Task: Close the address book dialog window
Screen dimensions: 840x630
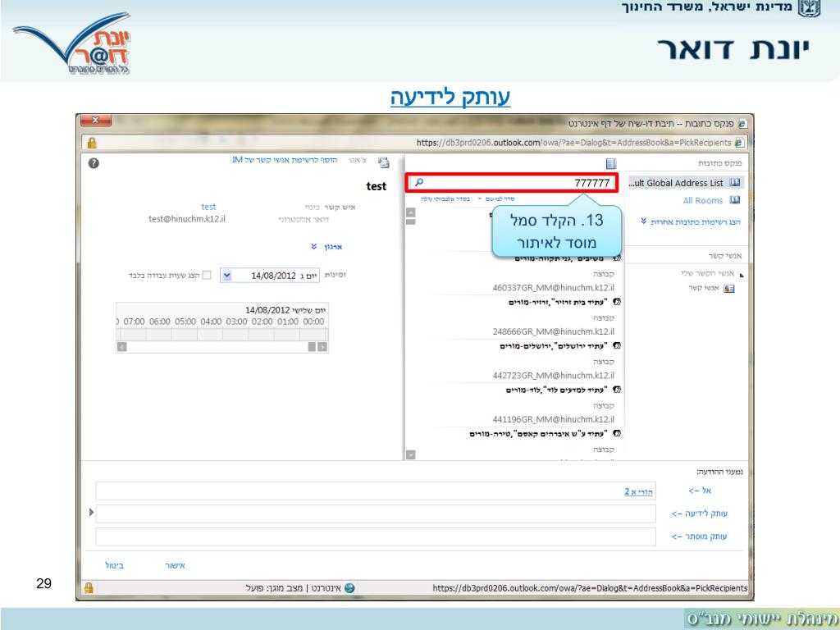Action: coord(96,121)
